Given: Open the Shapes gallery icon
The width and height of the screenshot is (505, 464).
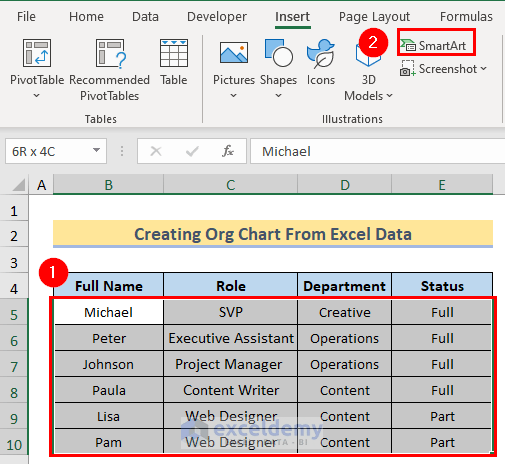Looking at the screenshot, I should tap(278, 53).
